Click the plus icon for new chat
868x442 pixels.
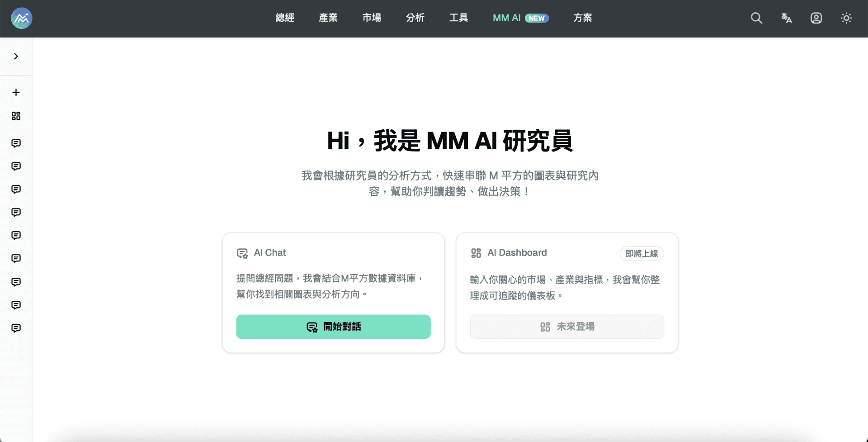coord(16,92)
